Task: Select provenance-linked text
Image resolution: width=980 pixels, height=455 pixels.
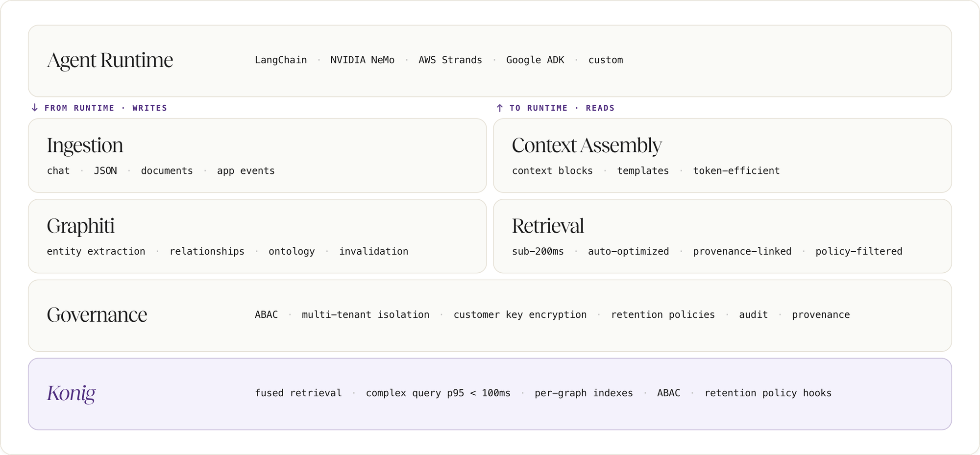Action: point(742,251)
